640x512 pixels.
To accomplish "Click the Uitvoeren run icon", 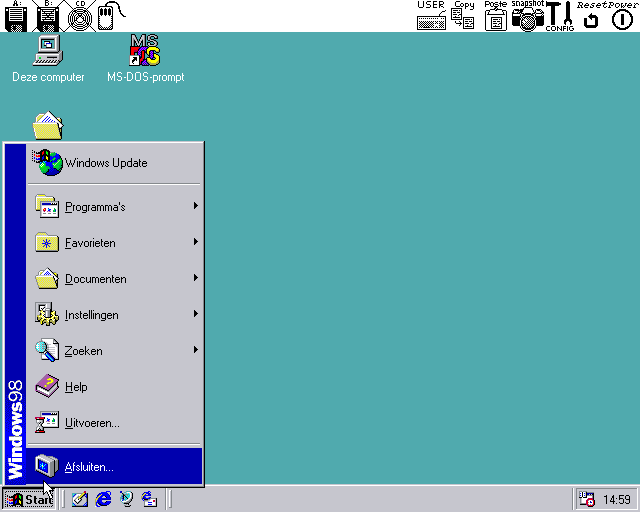I will [47, 422].
